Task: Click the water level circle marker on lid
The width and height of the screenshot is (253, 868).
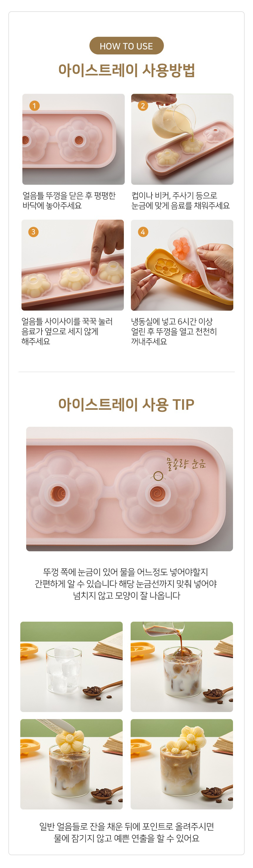Action: (158, 476)
